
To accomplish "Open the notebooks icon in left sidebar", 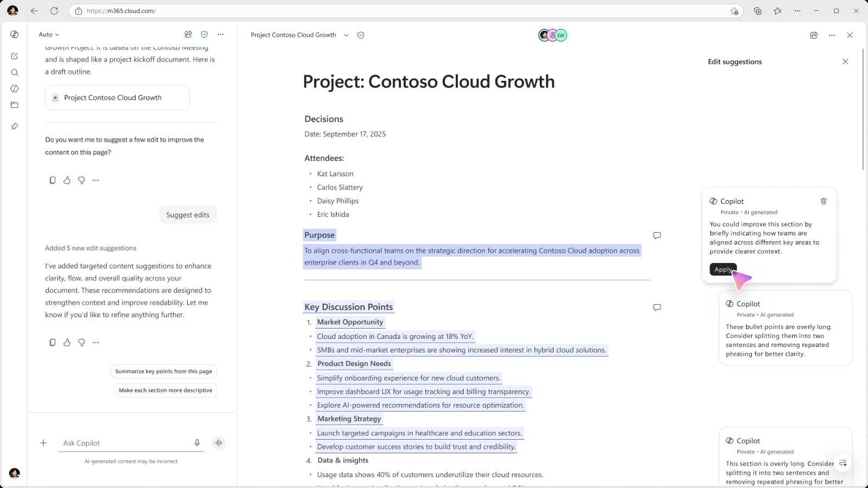I will (x=15, y=88).
